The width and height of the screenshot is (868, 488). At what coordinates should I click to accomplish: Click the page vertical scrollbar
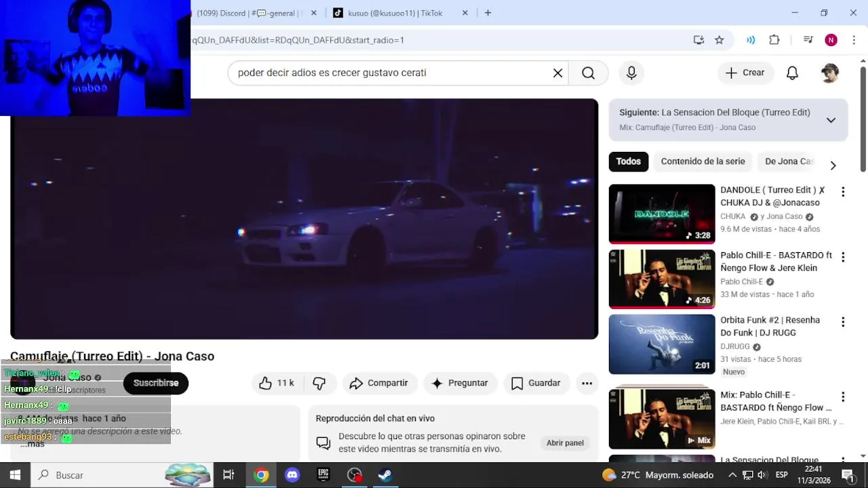[863, 119]
